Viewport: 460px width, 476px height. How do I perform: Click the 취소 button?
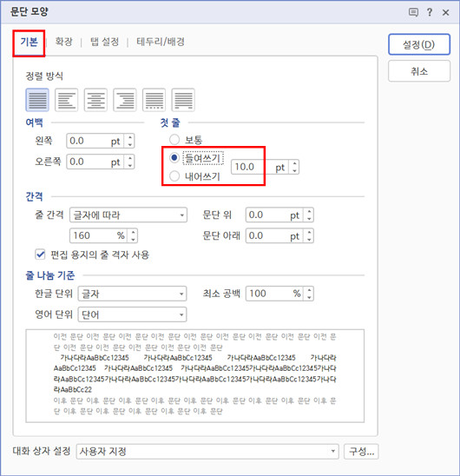419,71
